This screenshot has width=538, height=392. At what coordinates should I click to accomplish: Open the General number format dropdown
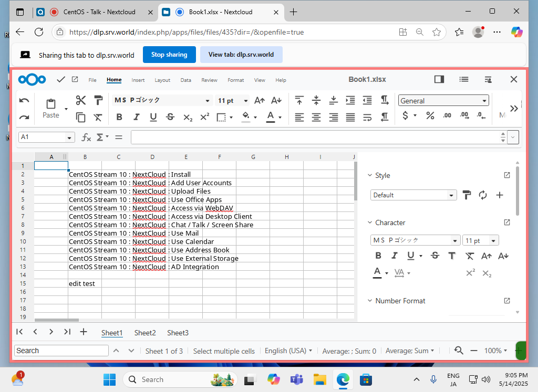443,100
